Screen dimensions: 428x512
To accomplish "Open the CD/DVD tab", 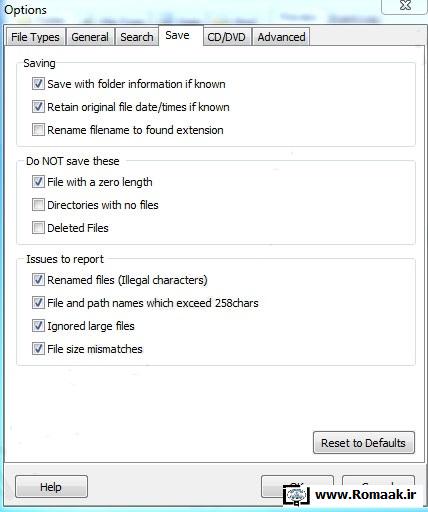I will pos(227,37).
